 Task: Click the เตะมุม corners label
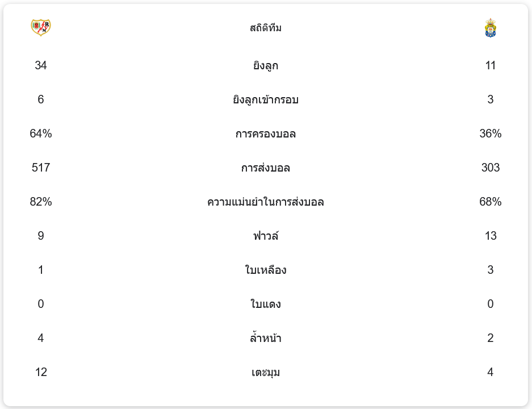point(266,372)
